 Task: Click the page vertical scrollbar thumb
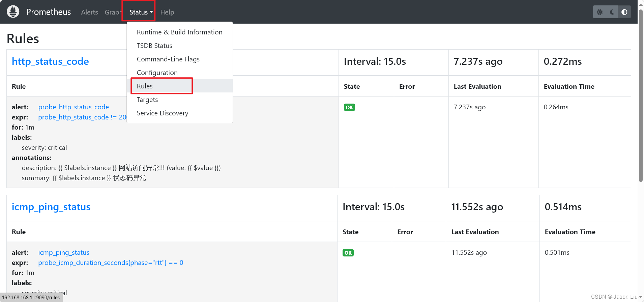pos(641,96)
